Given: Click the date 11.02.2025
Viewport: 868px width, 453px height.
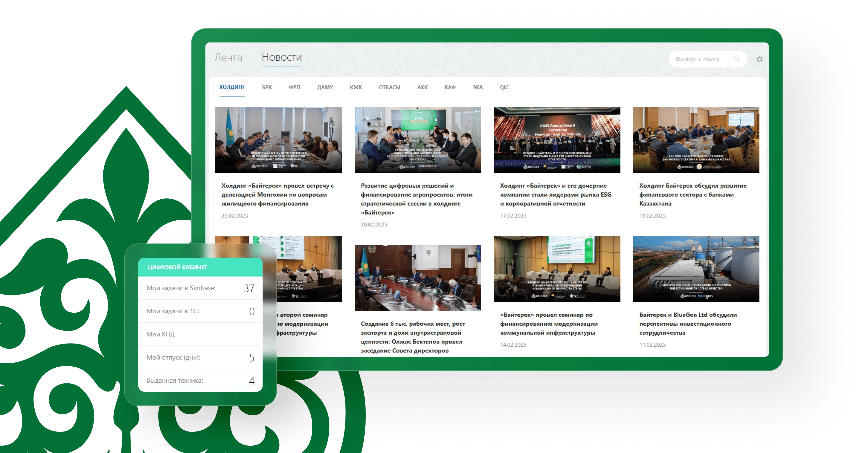Looking at the screenshot, I should point(652,344).
